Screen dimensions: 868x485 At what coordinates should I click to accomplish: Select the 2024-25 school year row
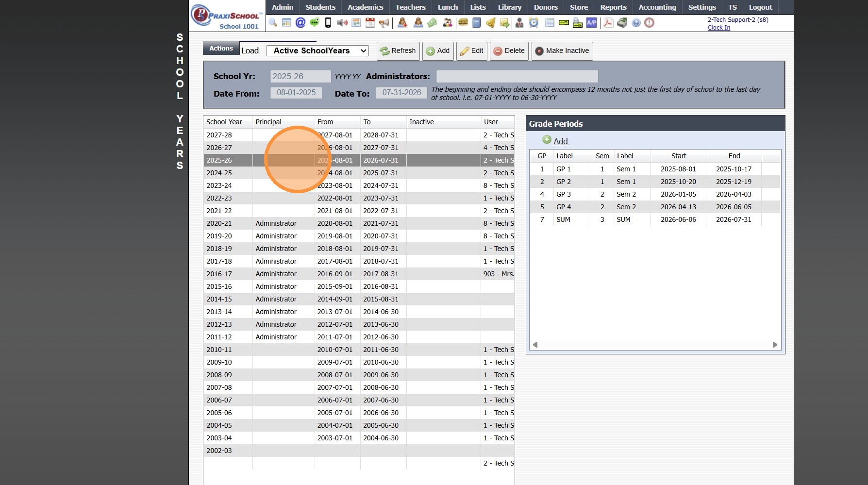219,173
